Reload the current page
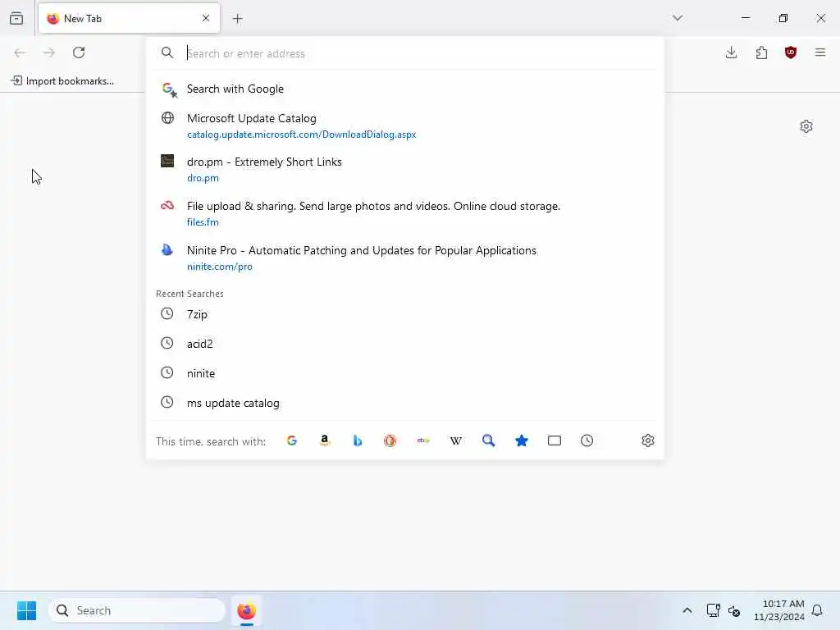The width and height of the screenshot is (840, 630). tap(79, 52)
